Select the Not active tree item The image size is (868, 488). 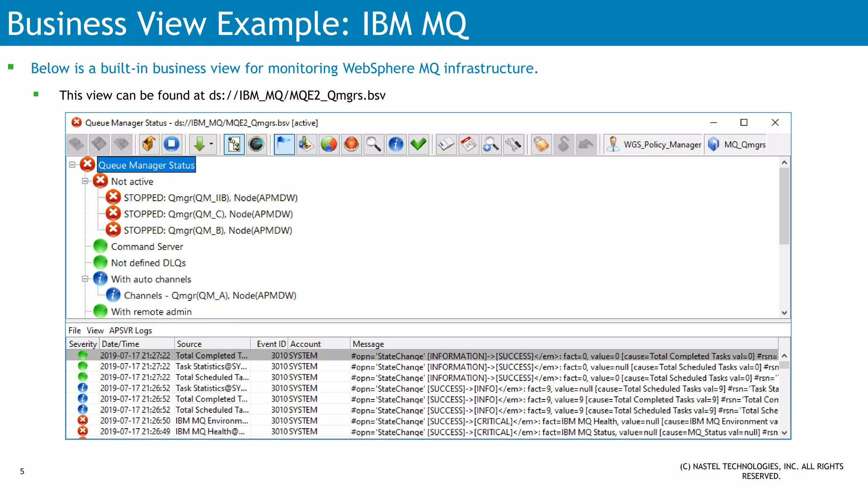132,181
